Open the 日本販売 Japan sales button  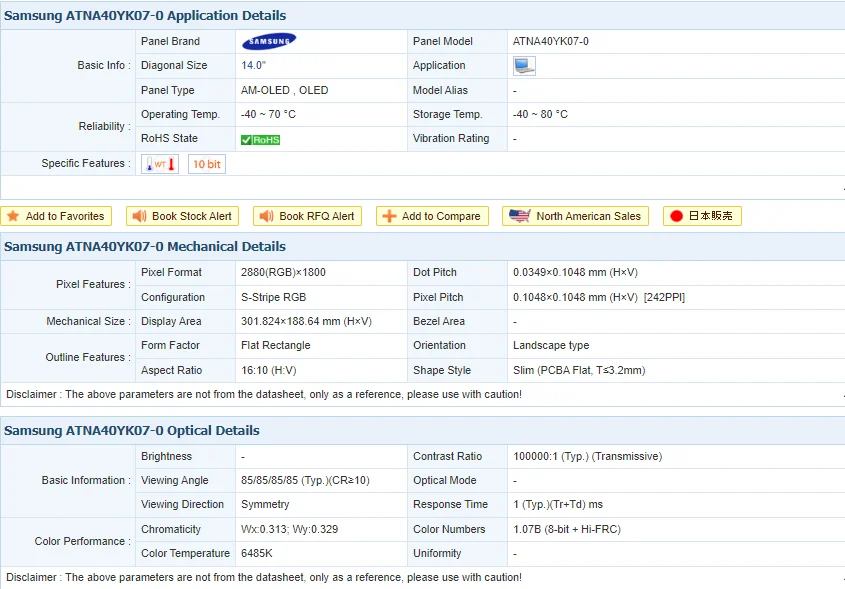(x=702, y=216)
